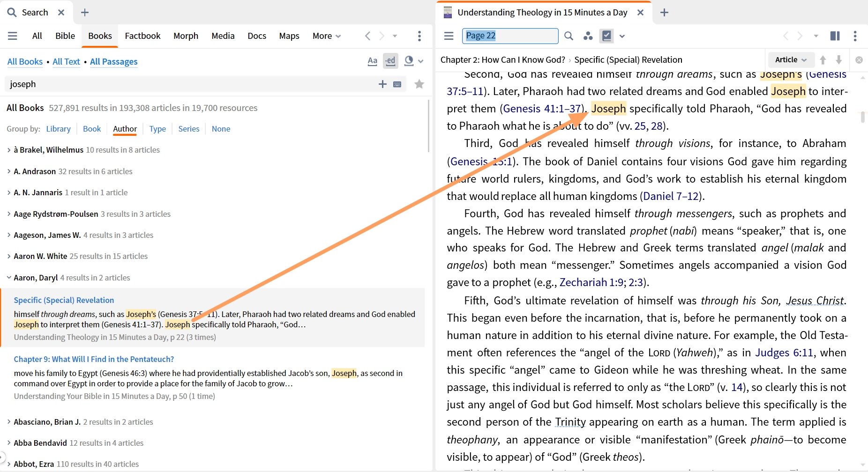This screenshot has height=472, width=868.
Task: Expand the Abba Bendavid group
Action: pyautogui.click(x=9, y=443)
